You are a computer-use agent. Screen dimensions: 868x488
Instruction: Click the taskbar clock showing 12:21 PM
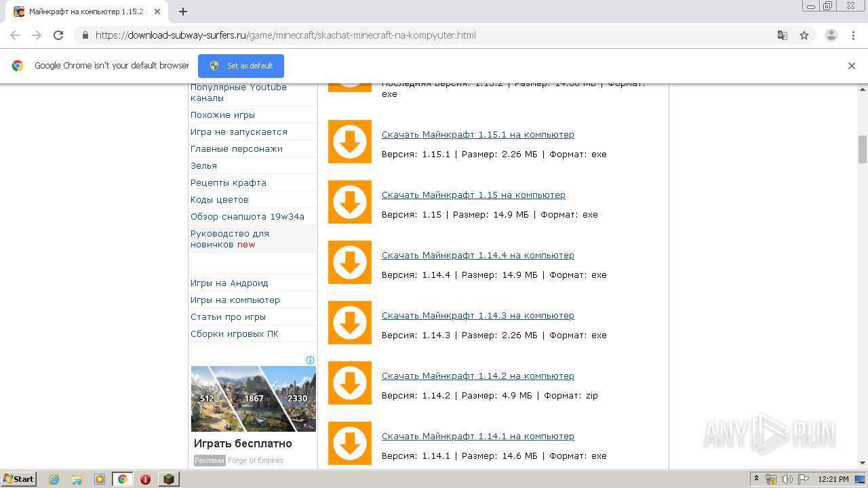833,479
